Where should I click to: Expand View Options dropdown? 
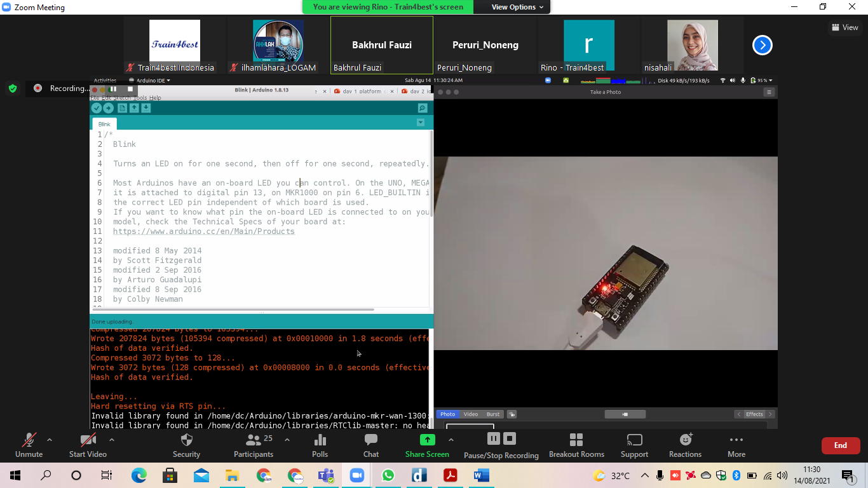pyautogui.click(x=517, y=7)
